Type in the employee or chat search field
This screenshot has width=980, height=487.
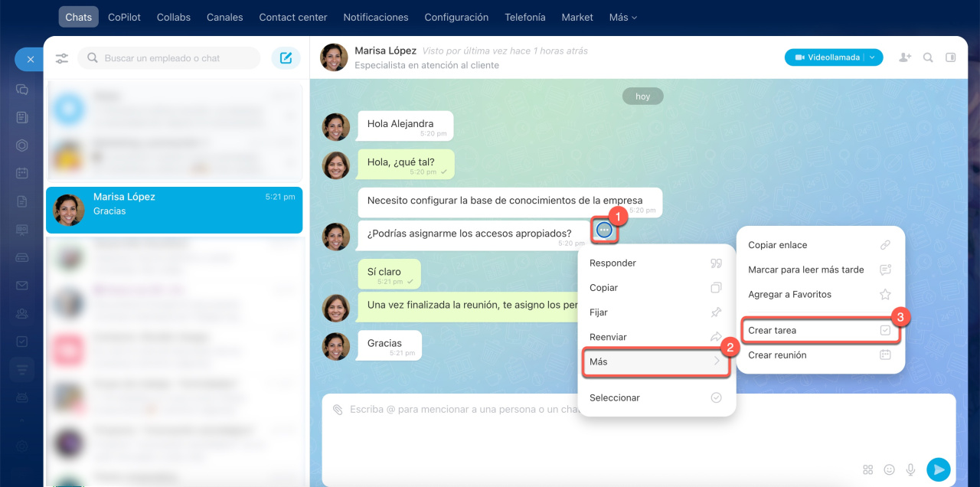point(176,58)
